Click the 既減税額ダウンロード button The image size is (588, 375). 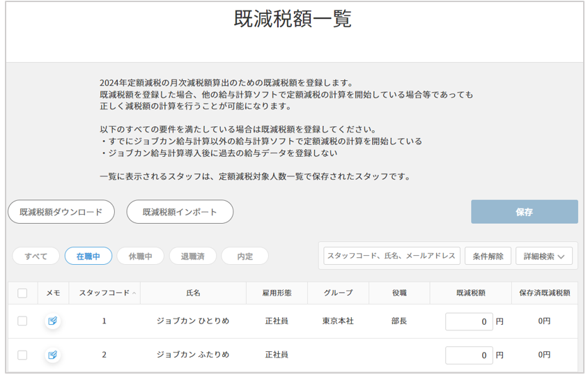(x=61, y=212)
